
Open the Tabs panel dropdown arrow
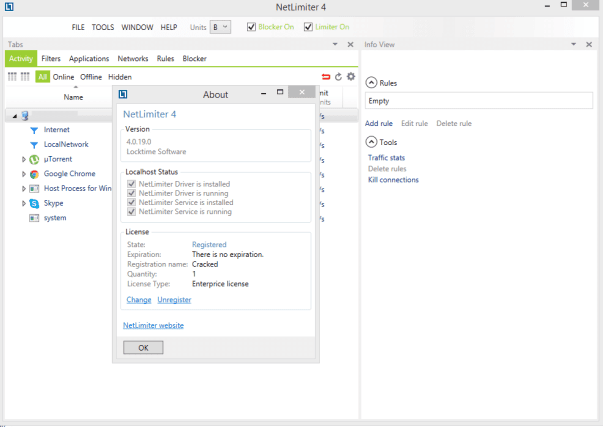coord(335,44)
